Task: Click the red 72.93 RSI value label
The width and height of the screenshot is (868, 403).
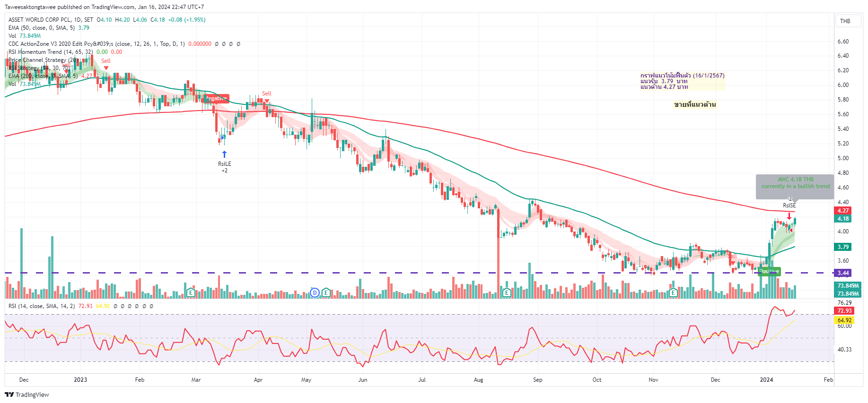Action: [x=844, y=311]
